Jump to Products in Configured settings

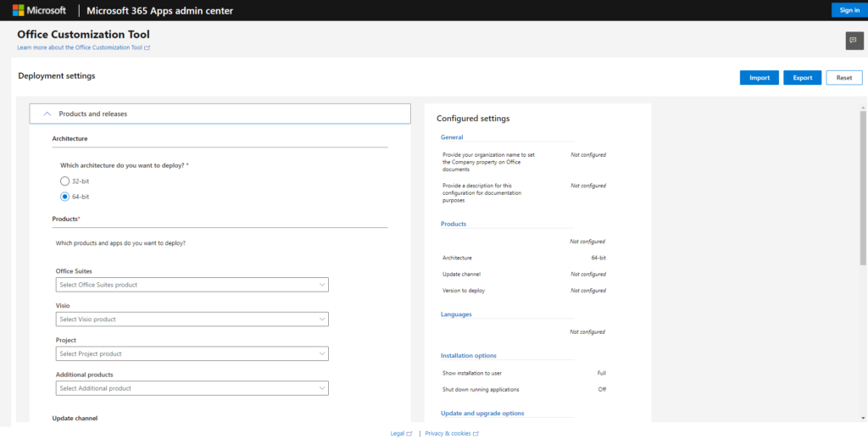(453, 225)
